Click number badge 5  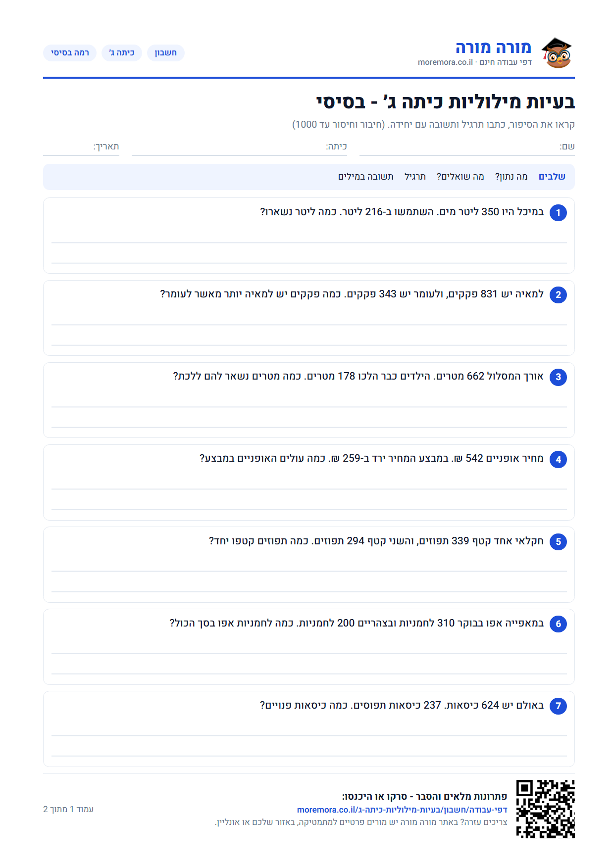[558, 541]
